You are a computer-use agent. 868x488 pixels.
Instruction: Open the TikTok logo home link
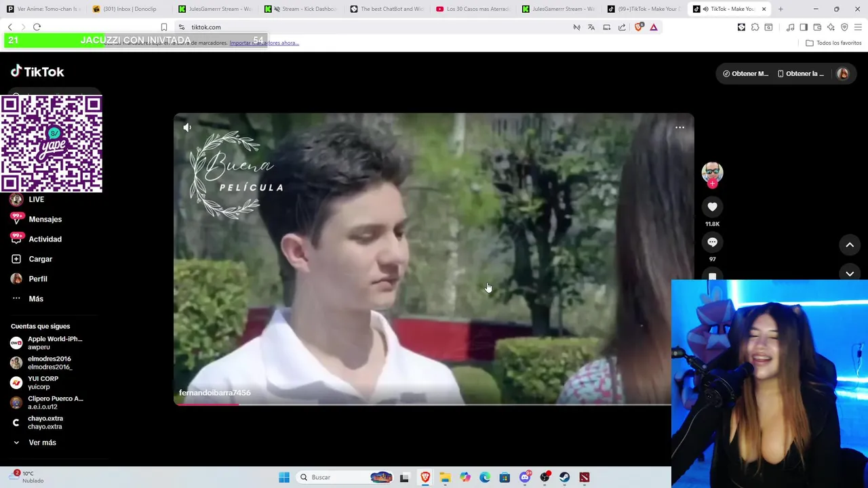37,71
